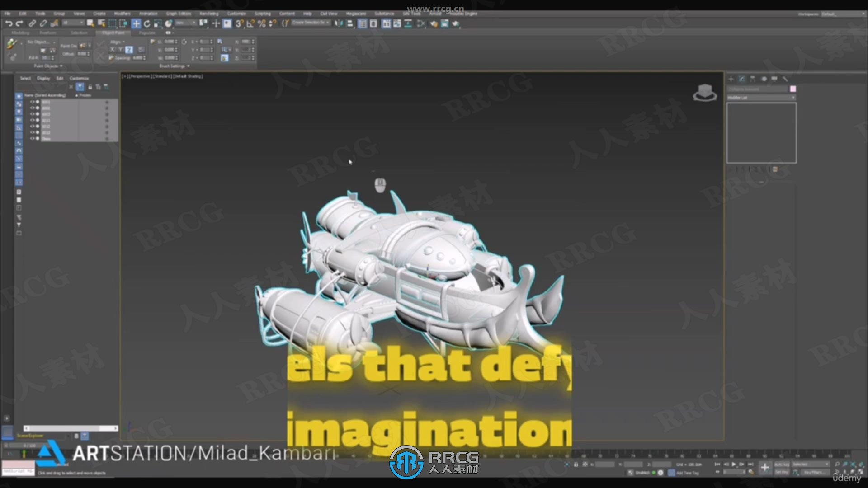
Task: Open Select by Name dialog icon
Action: [x=101, y=23]
